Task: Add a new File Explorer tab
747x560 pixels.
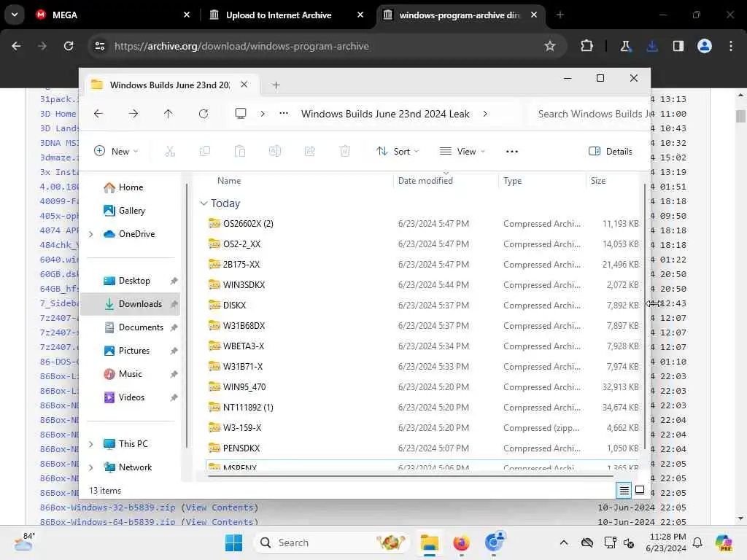Action: [x=276, y=85]
